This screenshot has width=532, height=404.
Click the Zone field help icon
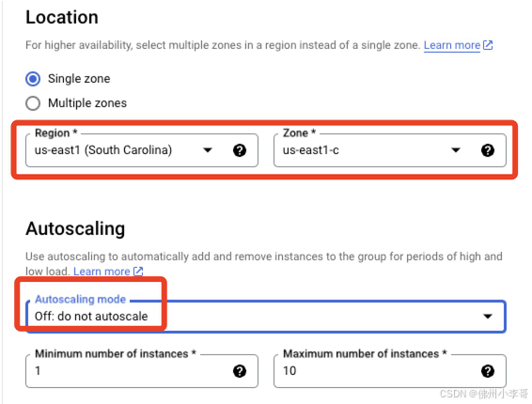[x=488, y=150]
